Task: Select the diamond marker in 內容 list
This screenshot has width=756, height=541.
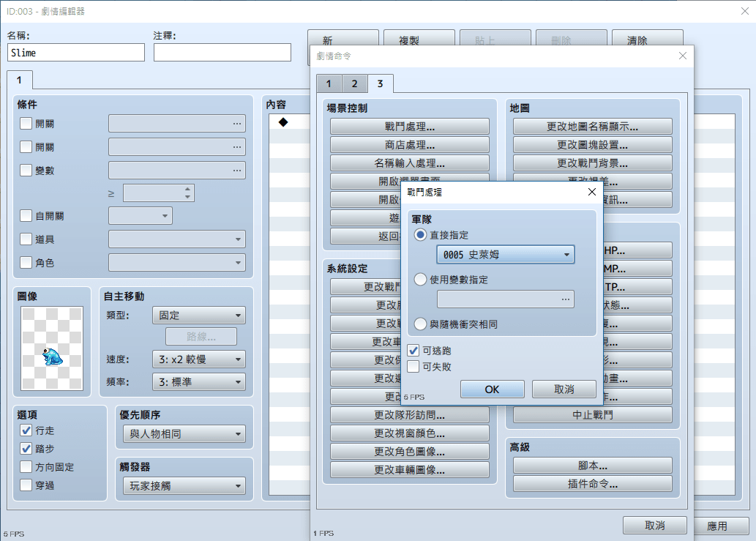Action: (283, 122)
